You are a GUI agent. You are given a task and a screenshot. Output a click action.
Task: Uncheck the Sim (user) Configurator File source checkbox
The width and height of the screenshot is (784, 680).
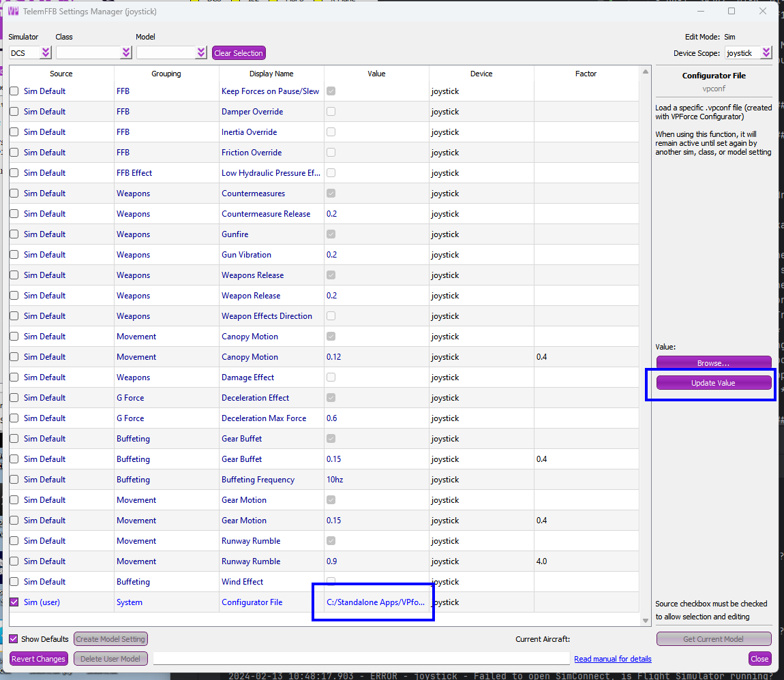point(14,602)
